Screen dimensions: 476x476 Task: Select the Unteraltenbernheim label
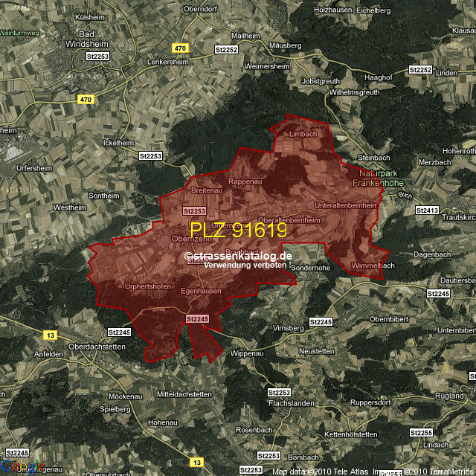click(x=346, y=205)
